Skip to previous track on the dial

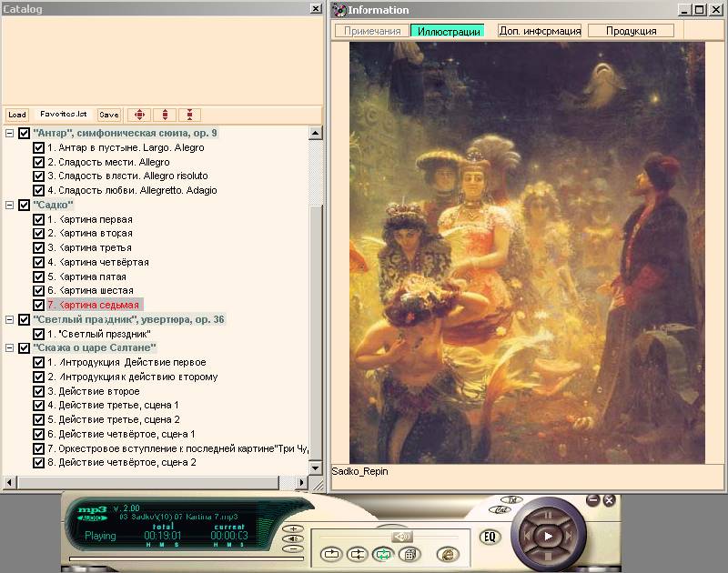click(x=527, y=536)
